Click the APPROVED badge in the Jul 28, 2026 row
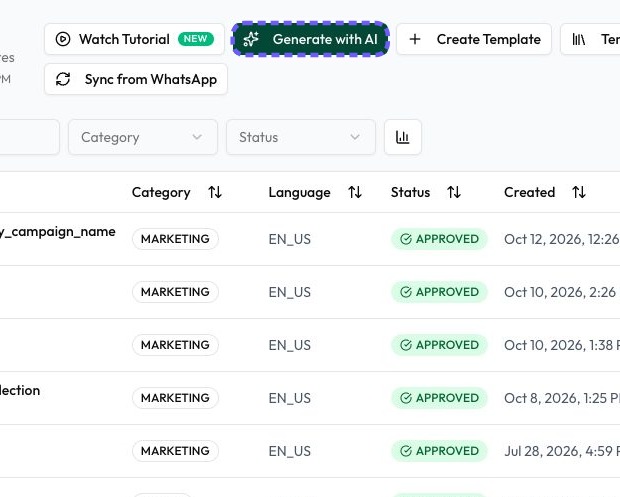620x497 pixels. click(439, 451)
